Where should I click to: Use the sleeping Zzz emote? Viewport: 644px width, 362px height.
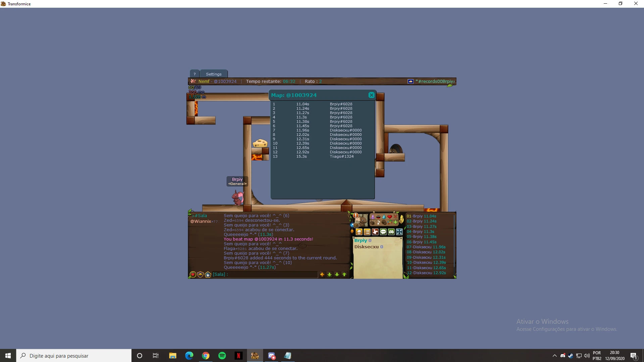coord(378,222)
